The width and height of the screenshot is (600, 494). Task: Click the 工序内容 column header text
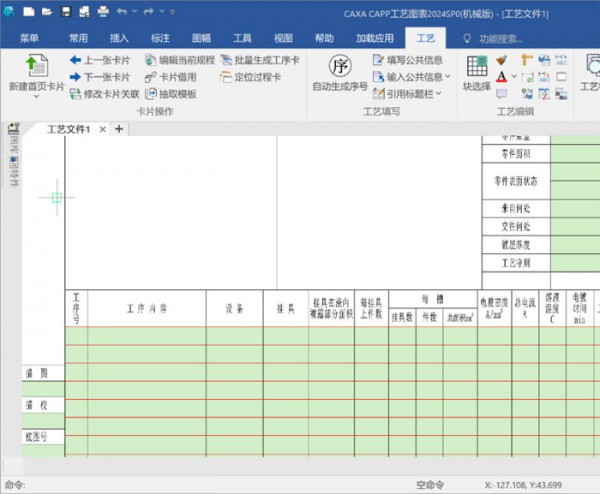147,308
